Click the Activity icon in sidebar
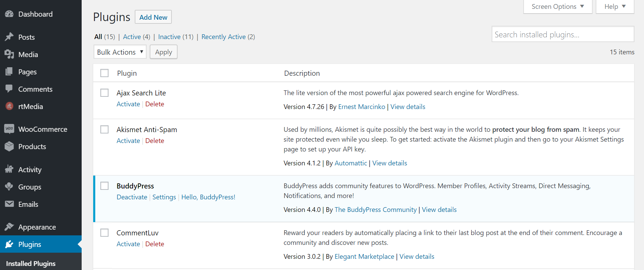Image resolution: width=644 pixels, height=270 pixels. click(x=9, y=169)
